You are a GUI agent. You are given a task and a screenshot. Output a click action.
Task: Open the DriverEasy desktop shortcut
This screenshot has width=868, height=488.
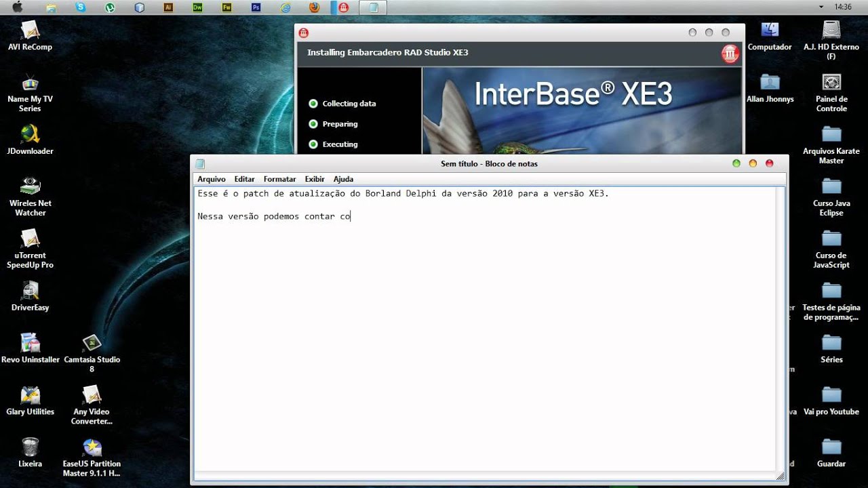click(30, 296)
